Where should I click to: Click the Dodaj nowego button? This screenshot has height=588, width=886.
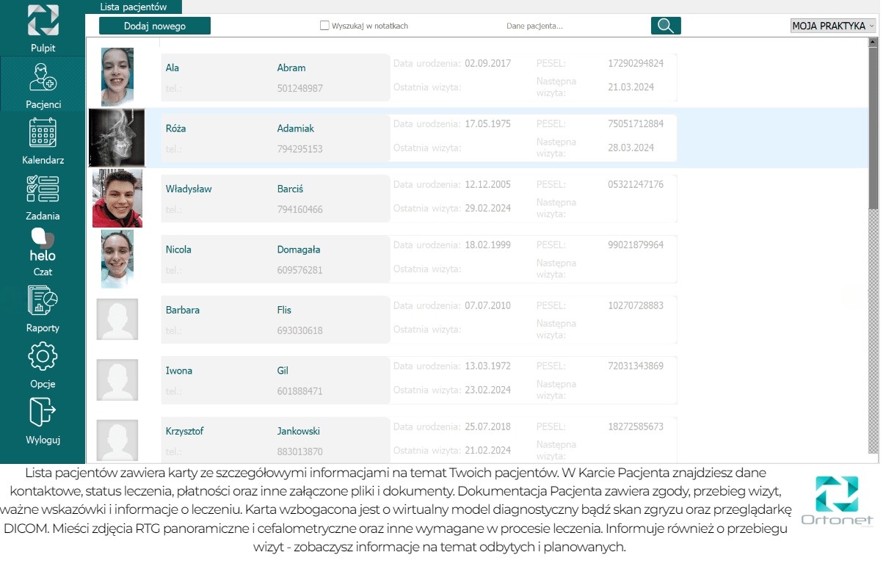click(155, 26)
